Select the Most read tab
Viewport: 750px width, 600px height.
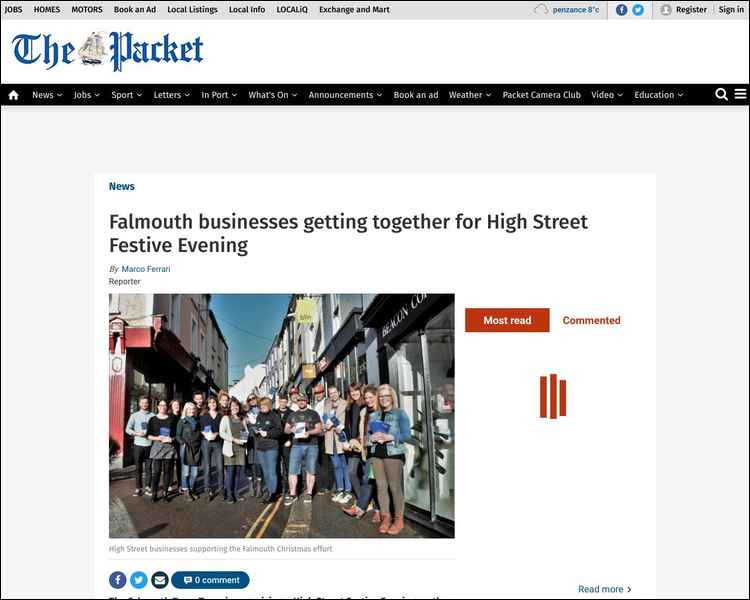[x=507, y=320]
